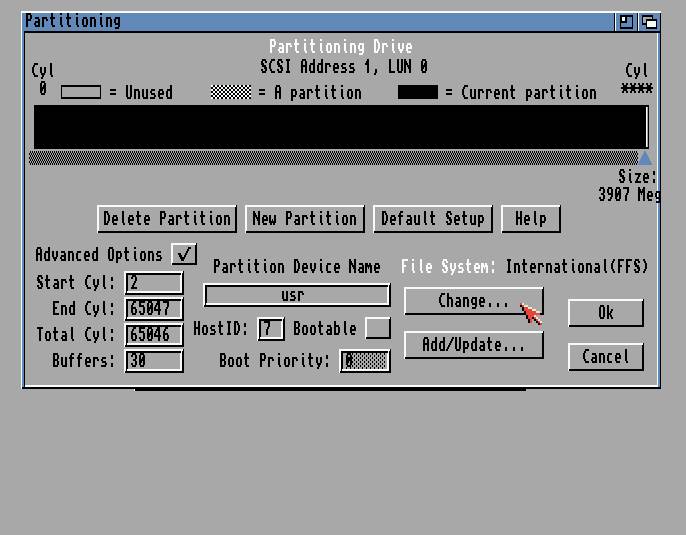Viewport: 686px width, 535px height.
Task: Apply the Default Setup layout
Action: [432, 219]
